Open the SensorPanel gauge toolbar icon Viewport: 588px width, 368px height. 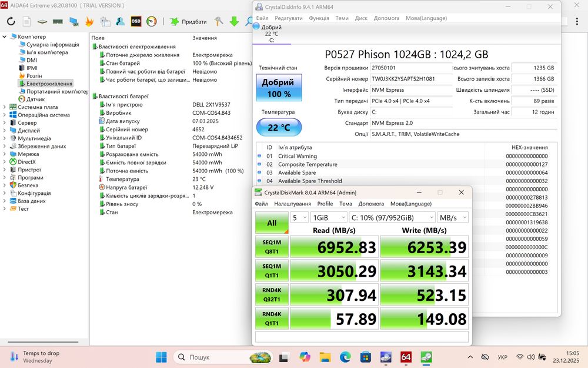click(x=152, y=21)
